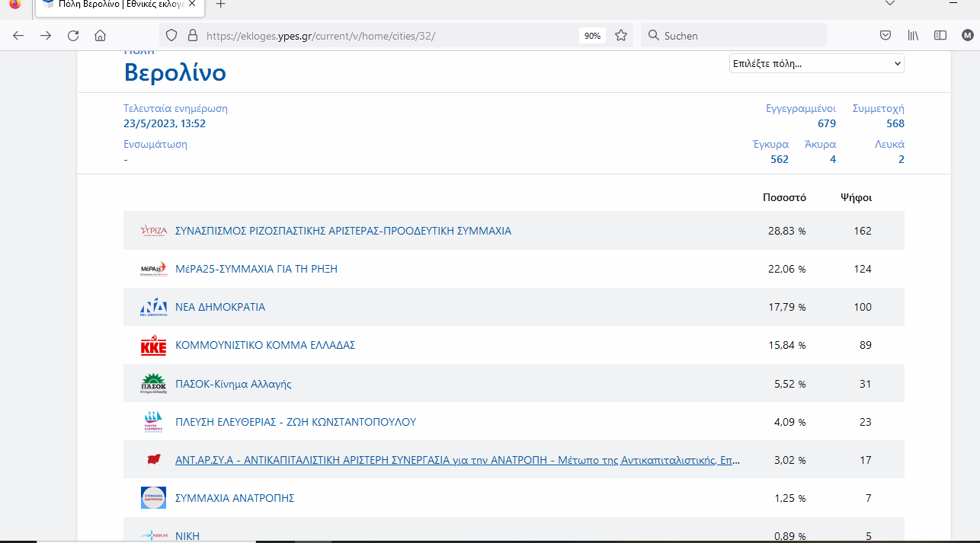The height and width of the screenshot is (543, 980).
Task: Click the SYRIZA party logo
Action: point(153,231)
